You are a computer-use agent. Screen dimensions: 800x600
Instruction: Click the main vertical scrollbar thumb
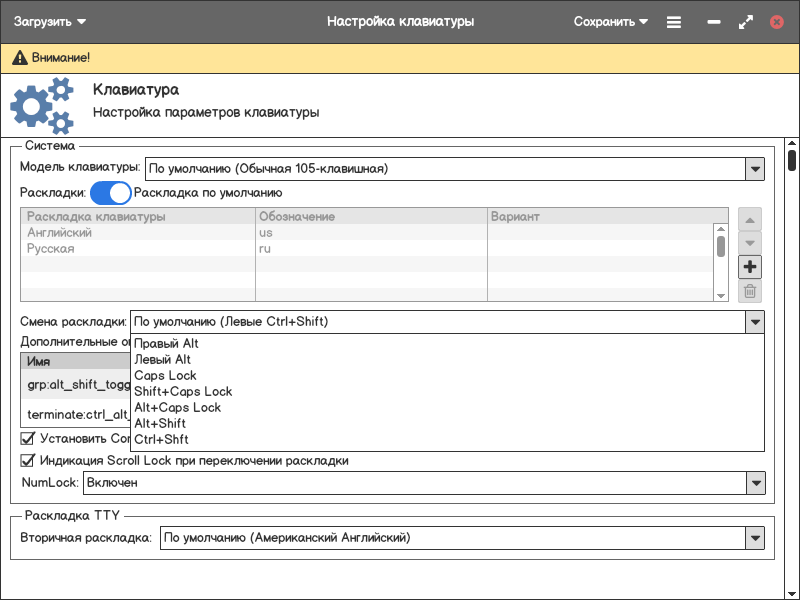tap(792, 160)
